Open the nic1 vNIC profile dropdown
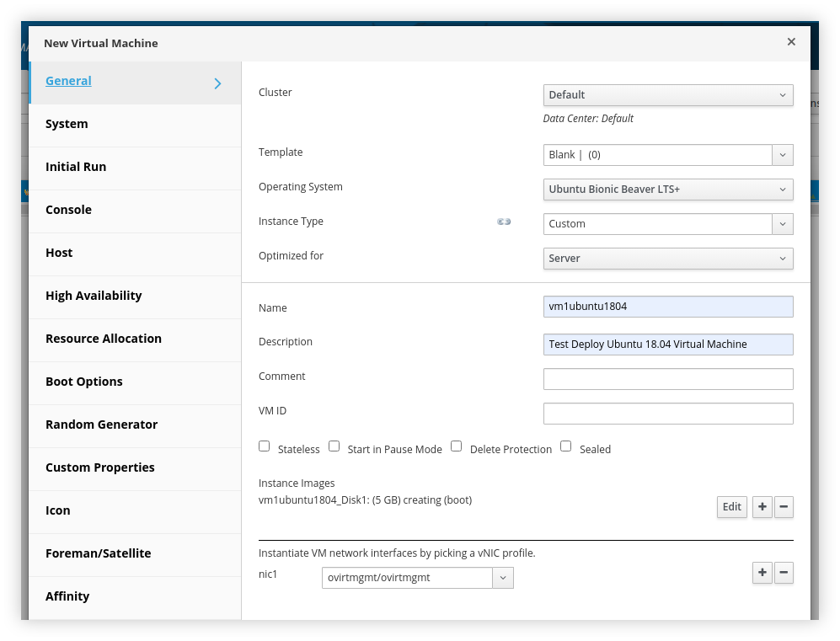This screenshot has width=840, height=641. tap(418, 578)
